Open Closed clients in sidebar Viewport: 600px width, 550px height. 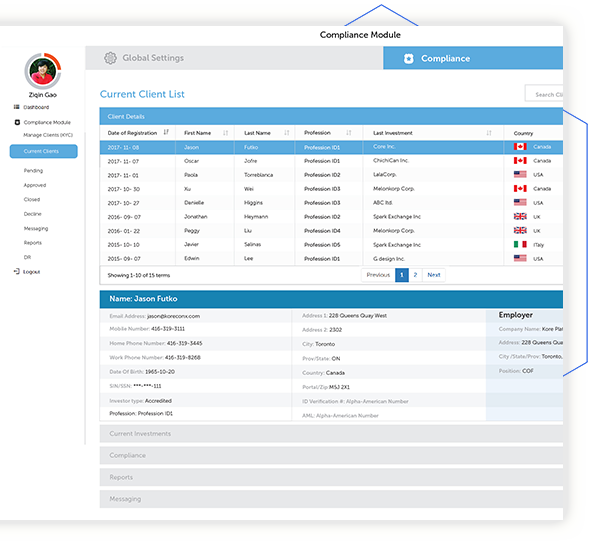point(32,199)
